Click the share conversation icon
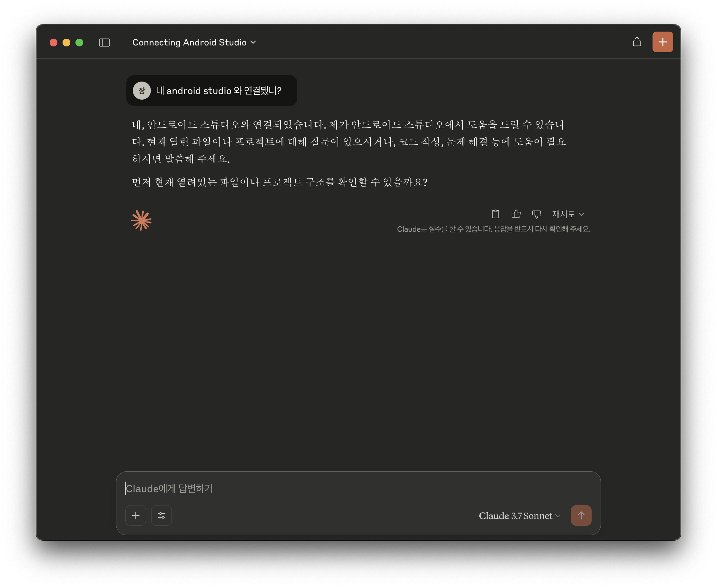The image size is (717, 588). coord(637,42)
